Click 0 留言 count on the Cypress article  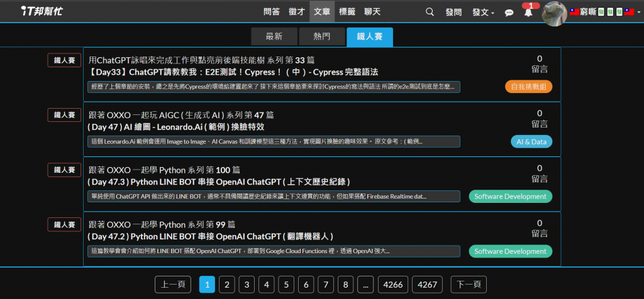[540, 64]
